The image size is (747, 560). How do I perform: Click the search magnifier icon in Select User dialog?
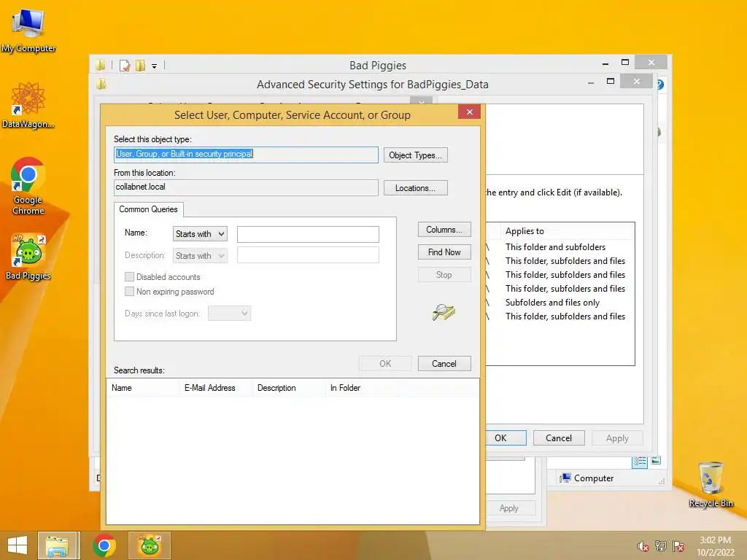point(444,312)
